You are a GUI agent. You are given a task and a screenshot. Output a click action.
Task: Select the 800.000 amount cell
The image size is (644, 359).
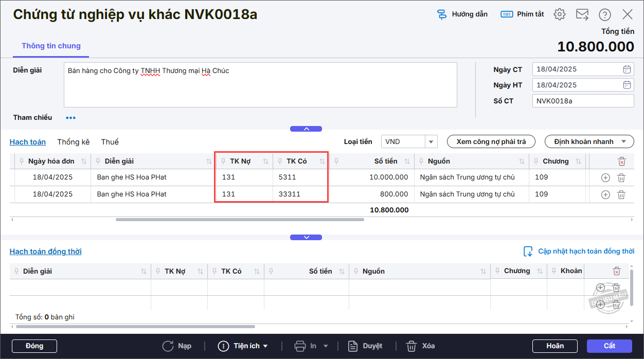point(371,194)
